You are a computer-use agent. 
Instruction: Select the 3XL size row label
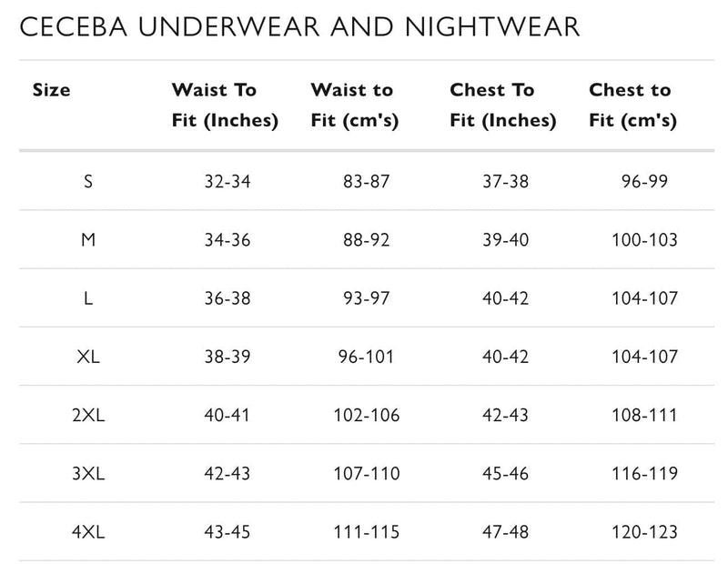[x=88, y=473]
